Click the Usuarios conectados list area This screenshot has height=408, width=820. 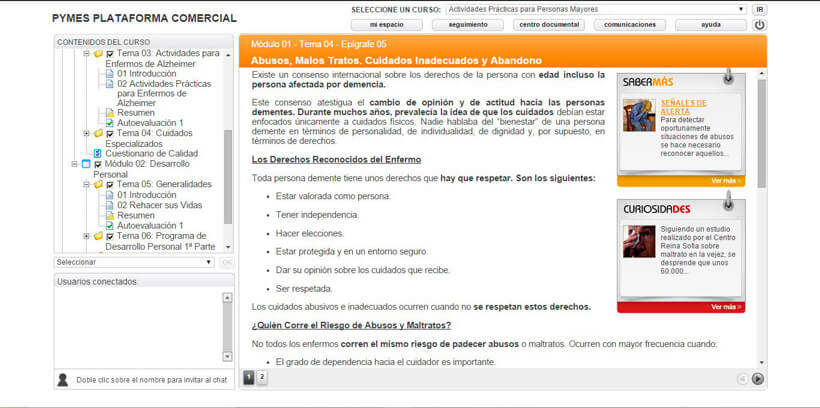[x=139, y=327]
